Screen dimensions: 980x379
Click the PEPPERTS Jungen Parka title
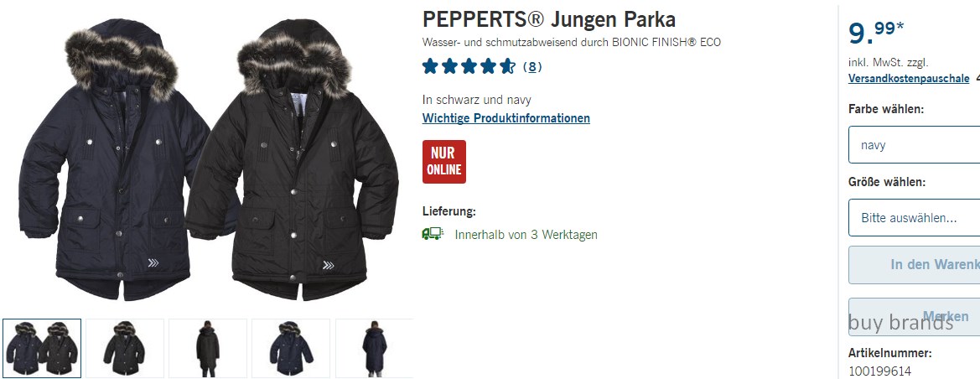[549, 19]
